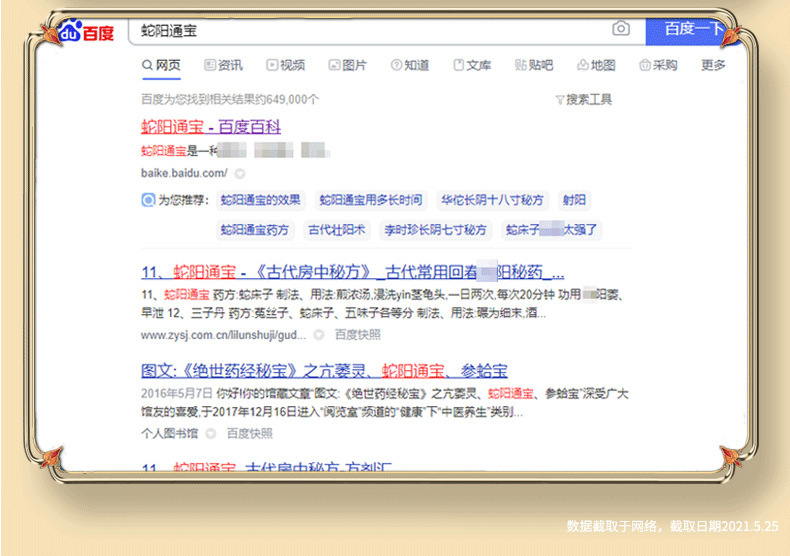The height and width of the screenshot is (556, 790).
Task: Open the 地图 tab
Action: 597,65
